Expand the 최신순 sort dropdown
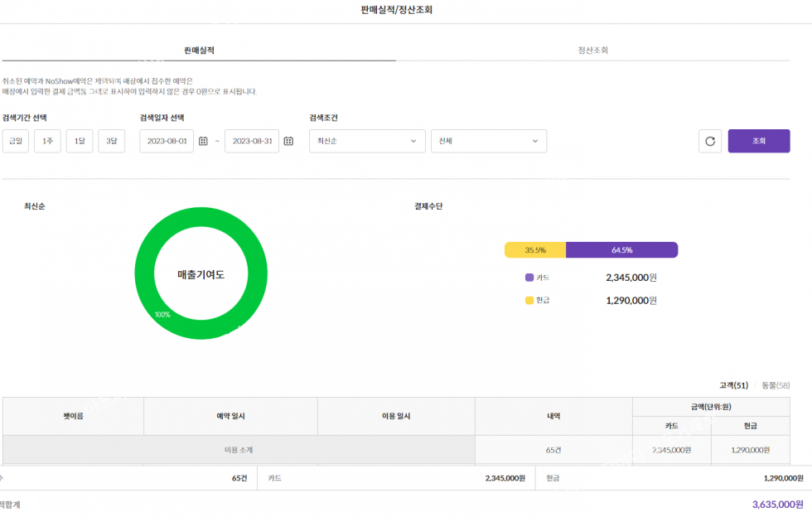Image resolution: width=812 pixels, height=517 pixels. (x=367, y=142)
